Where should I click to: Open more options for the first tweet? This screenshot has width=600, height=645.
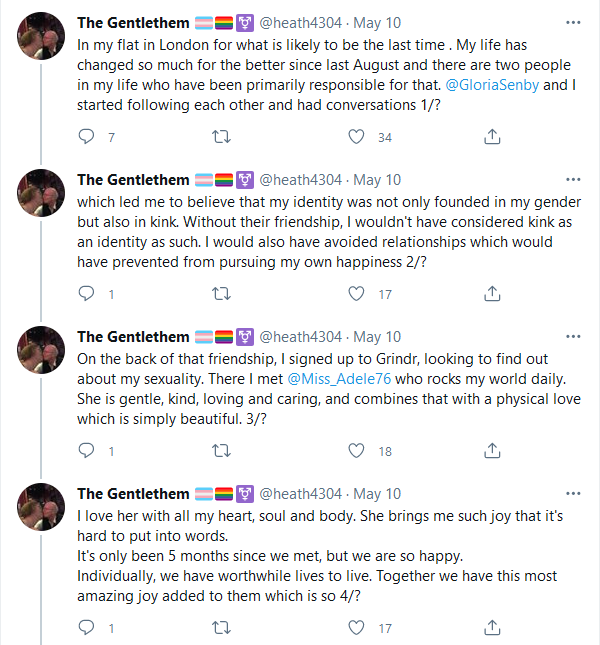tap(573, 23)
